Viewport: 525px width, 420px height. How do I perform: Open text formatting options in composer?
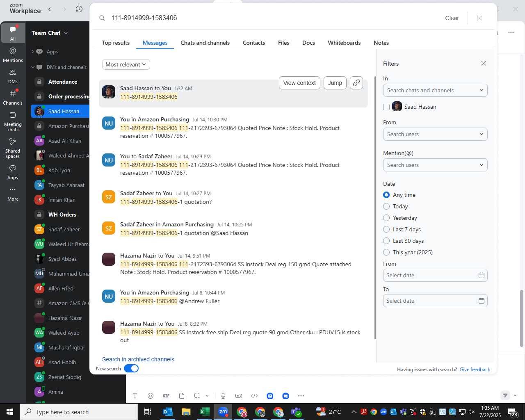click(135, 396)
